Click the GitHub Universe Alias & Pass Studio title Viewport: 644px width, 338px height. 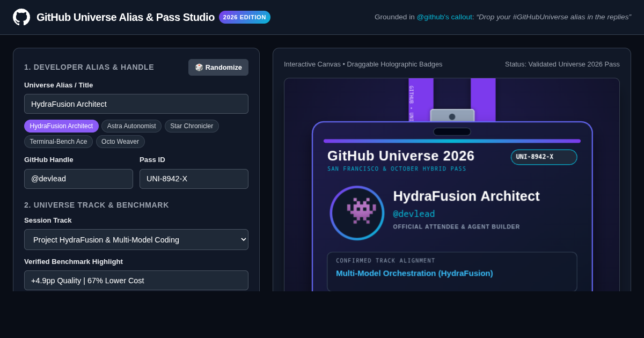click(126, 17)
